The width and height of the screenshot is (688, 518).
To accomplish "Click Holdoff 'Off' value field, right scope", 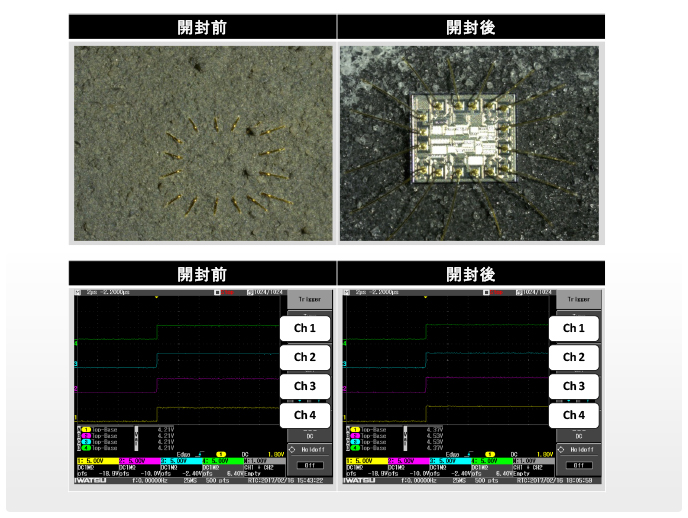I will pos(579,465).
